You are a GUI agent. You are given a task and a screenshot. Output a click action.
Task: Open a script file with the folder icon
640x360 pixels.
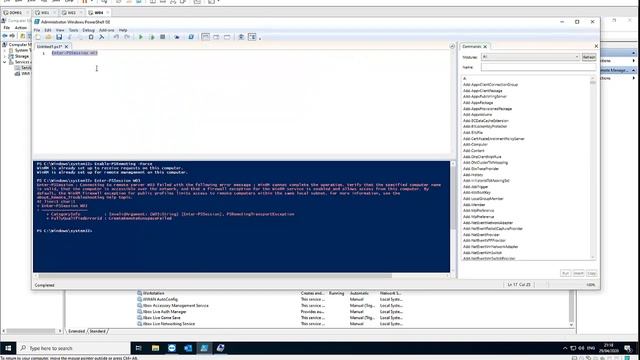coord(48,37)
